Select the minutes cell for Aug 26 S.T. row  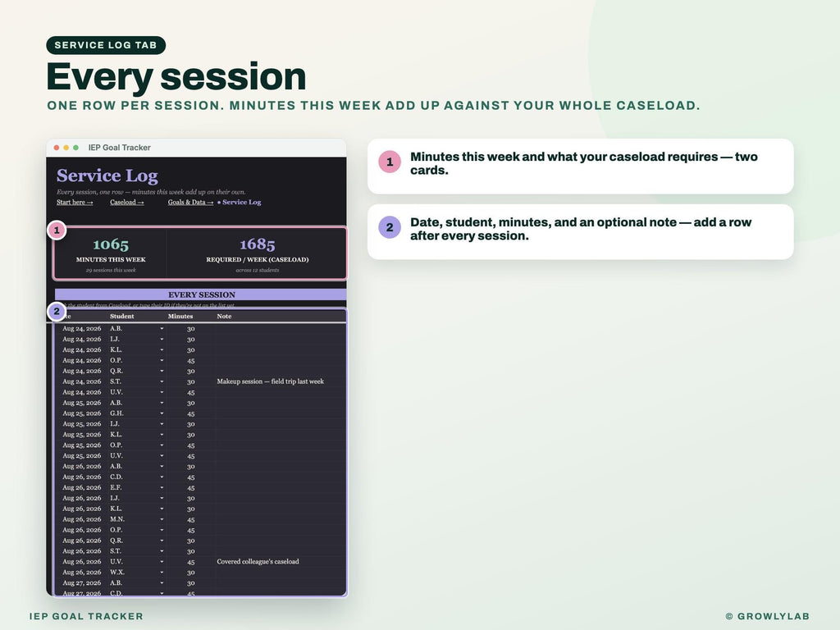click(190, 551)
